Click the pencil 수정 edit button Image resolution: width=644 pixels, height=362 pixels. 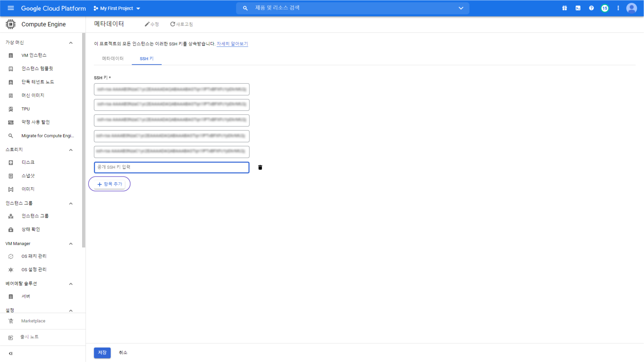(x=152, y=24)
